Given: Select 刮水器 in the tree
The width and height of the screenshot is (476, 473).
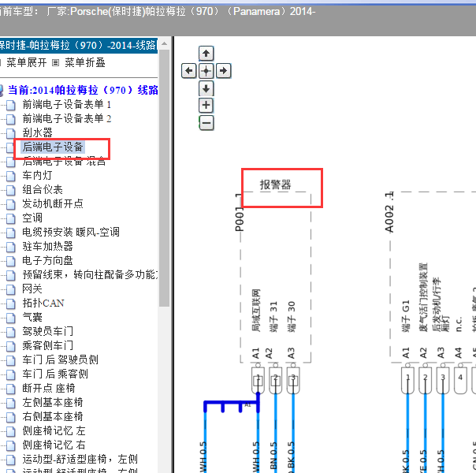Looking at the screenshot, I should point(37,132).
